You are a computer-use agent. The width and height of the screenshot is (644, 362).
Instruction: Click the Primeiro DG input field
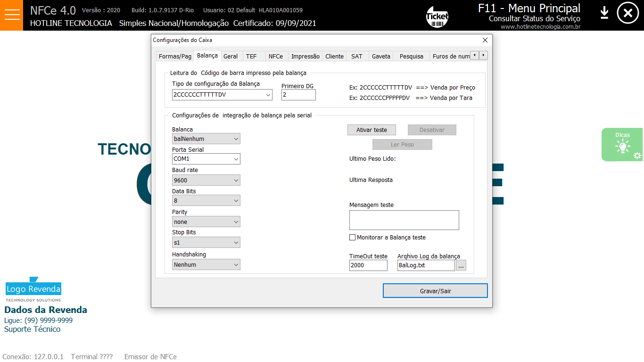coord(298,95)
